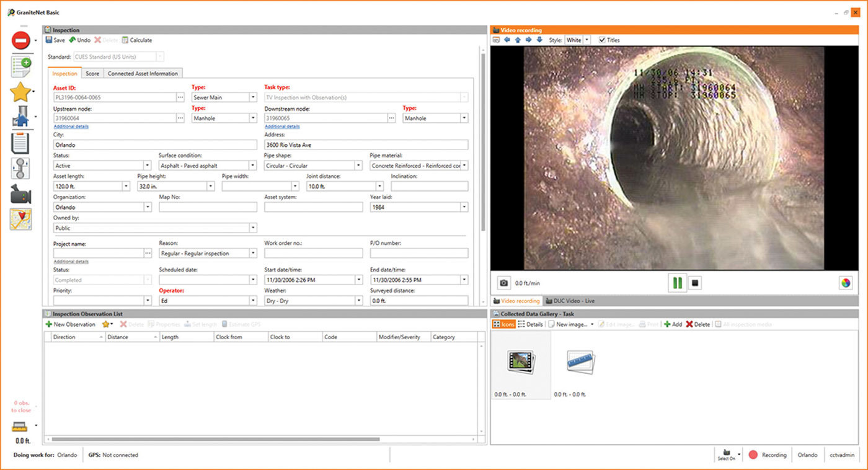868x470 pixels.
Task: Open the Connected Asset Information tab
Action: point(143,73)
